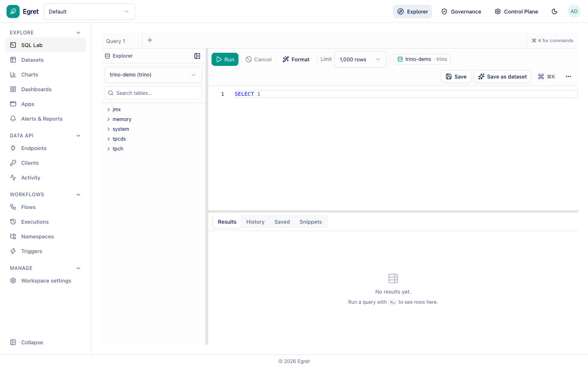
Task: Open command palette ⌘K button
Action: point(546,76)
